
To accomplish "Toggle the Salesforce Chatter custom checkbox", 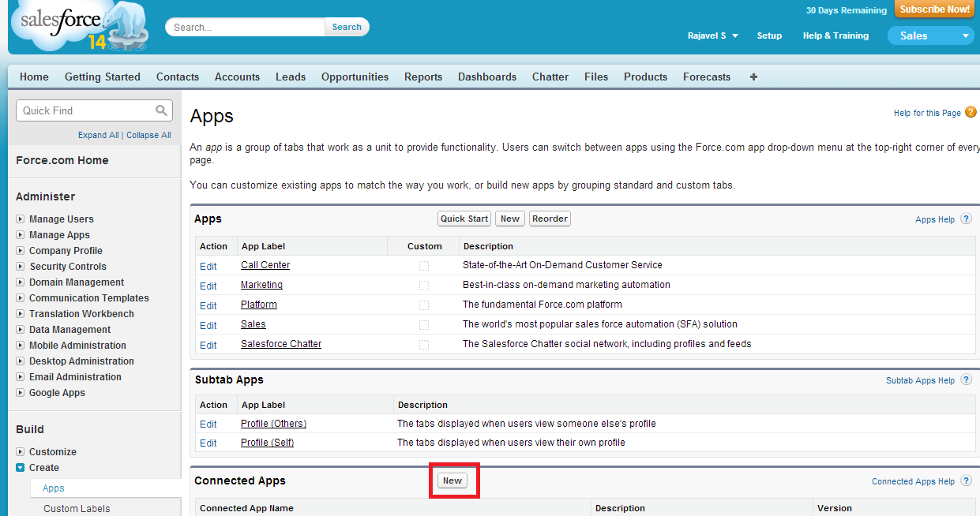I will (424, 345).
